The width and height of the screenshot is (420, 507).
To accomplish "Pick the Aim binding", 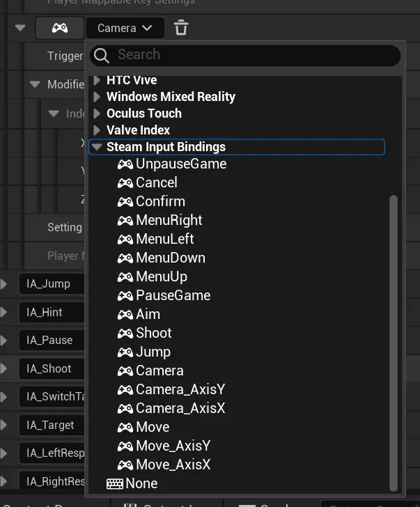I will pyautogui.click(x=148, y=314).
